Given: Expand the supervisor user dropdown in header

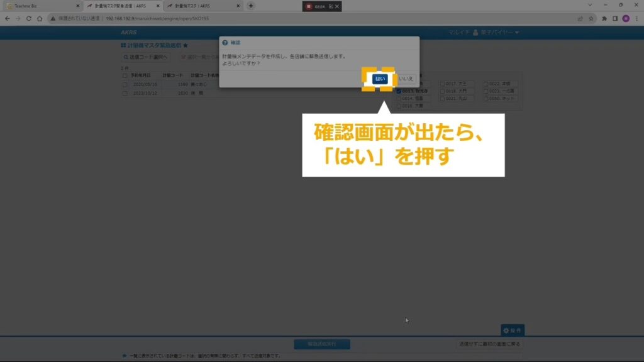Looking at the screenshot, I should pyautogui.click(x=496, y=32).
